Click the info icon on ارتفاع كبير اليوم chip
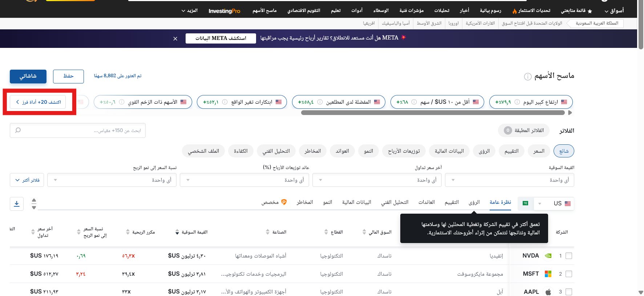 coord(517,102)
